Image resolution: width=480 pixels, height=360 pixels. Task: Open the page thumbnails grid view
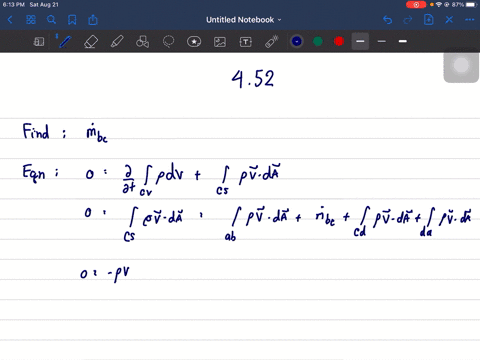[31, 20]
